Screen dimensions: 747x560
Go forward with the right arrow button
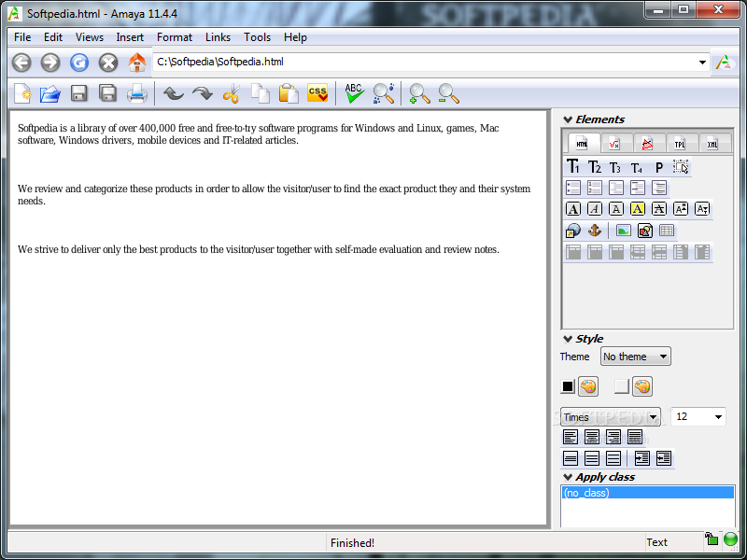pyautogui.click(x=50, y=63)
